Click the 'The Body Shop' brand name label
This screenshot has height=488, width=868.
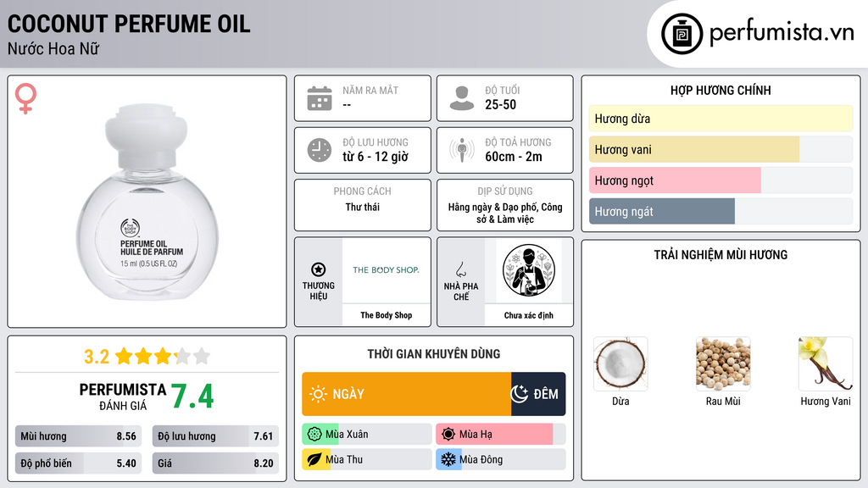pyautogui.click(x=387, y=315)
